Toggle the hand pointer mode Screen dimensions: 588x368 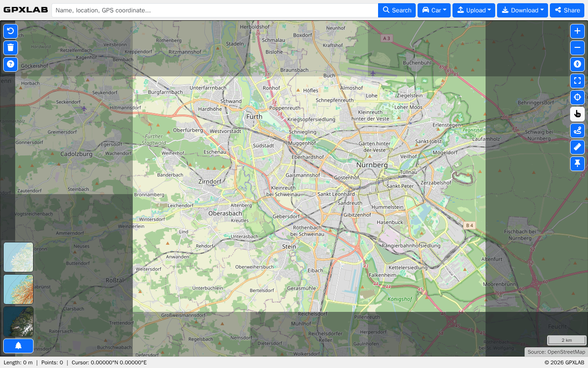577,114
